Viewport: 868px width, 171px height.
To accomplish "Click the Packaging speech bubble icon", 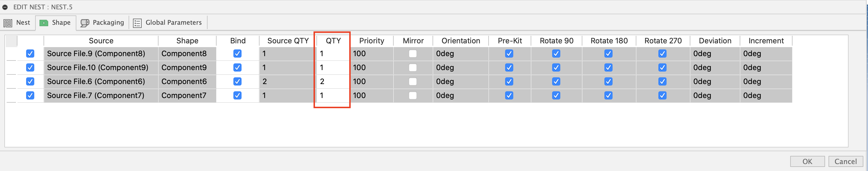I will click(x=85, y=23).
